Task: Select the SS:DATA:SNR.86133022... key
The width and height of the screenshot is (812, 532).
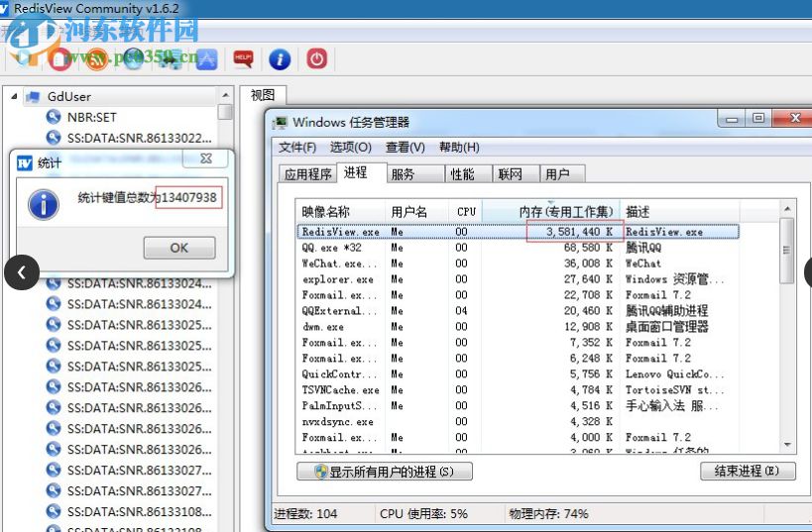Action: click(140, 138)
